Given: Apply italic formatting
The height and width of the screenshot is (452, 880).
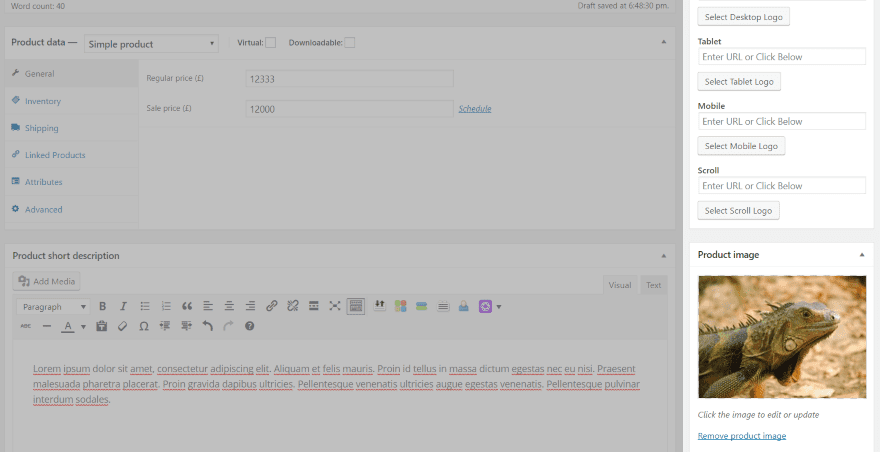Looking at the screenshot, I should [124, 307].
